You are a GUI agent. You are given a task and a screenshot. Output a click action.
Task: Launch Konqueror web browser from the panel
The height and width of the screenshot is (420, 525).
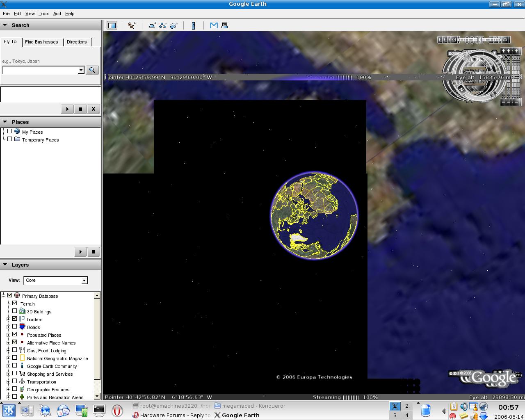tap(45, 410)
